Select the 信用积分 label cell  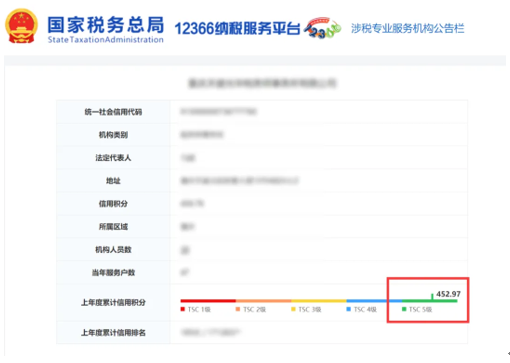pyautogui.click(x=113, y=204)
